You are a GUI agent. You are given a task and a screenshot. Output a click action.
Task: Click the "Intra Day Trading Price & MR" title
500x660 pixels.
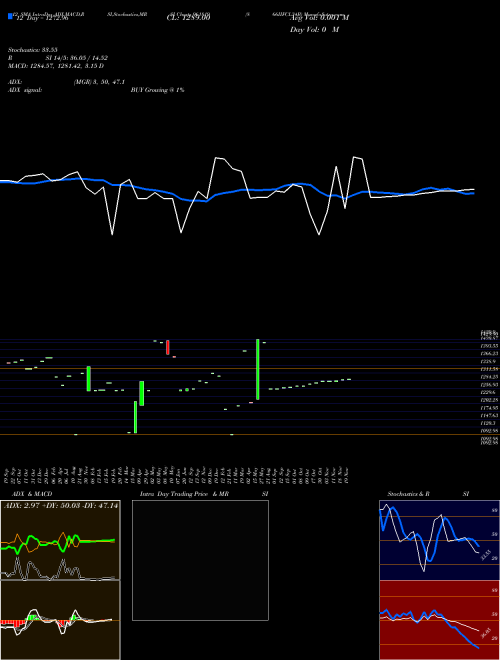pos(184,494)
